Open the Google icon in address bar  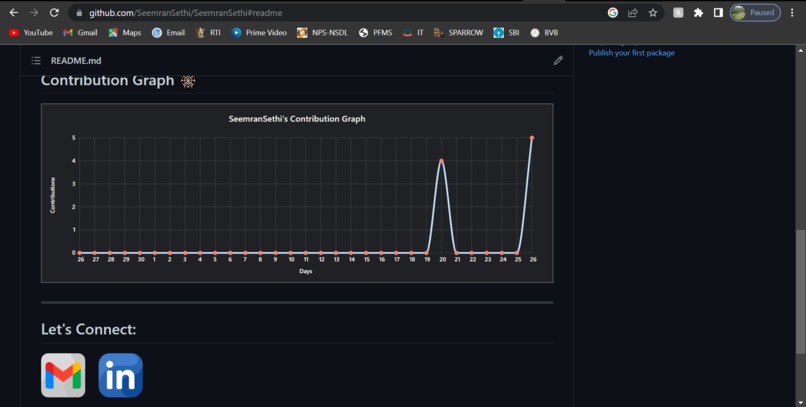coord(613,13)
